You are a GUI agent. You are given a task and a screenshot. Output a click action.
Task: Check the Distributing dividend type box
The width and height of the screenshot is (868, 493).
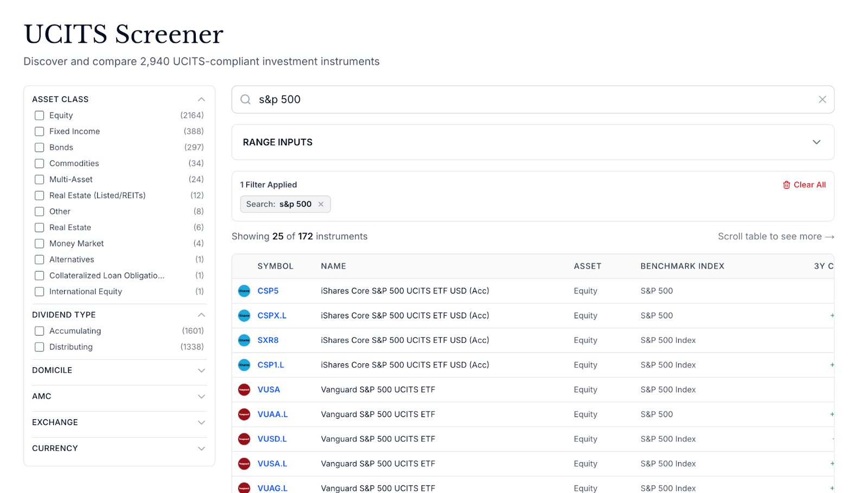coord(39,347)
